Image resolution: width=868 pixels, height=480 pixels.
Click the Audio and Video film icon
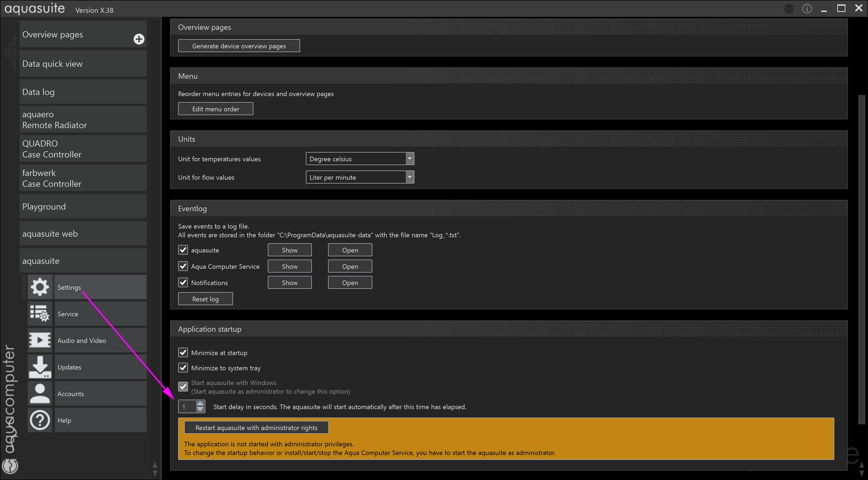(x=39, y=340)
